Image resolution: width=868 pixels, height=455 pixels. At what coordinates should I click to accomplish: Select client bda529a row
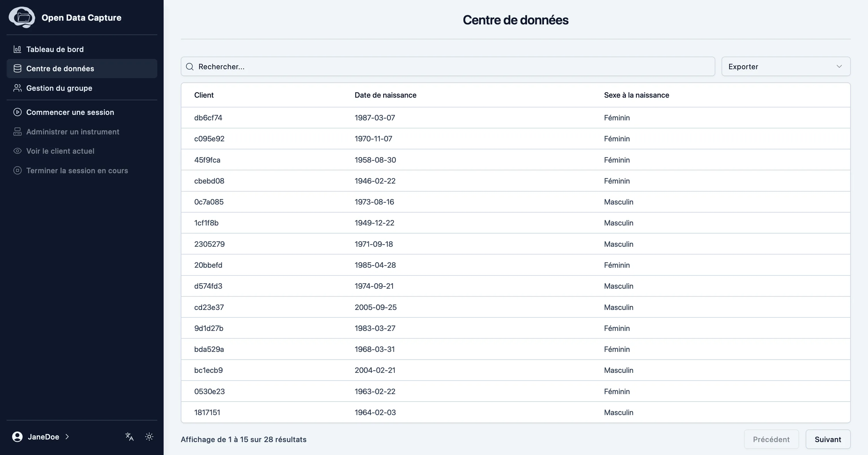516,349
